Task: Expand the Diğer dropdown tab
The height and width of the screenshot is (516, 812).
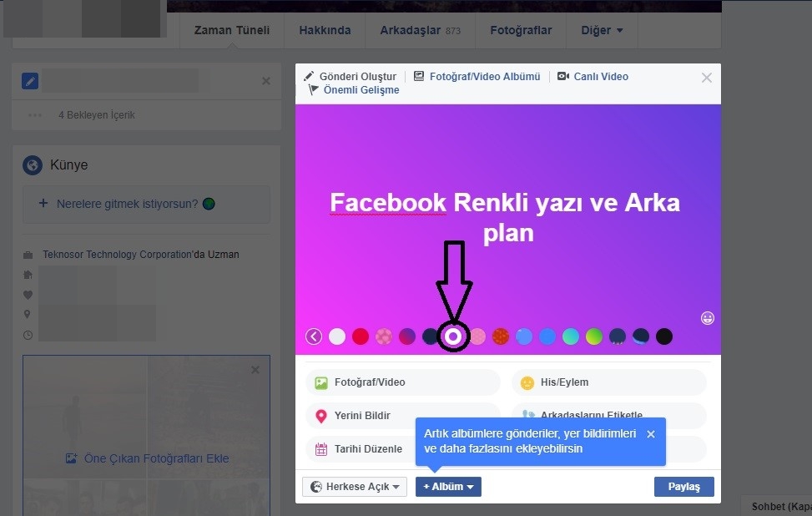Action: [602, 30]
